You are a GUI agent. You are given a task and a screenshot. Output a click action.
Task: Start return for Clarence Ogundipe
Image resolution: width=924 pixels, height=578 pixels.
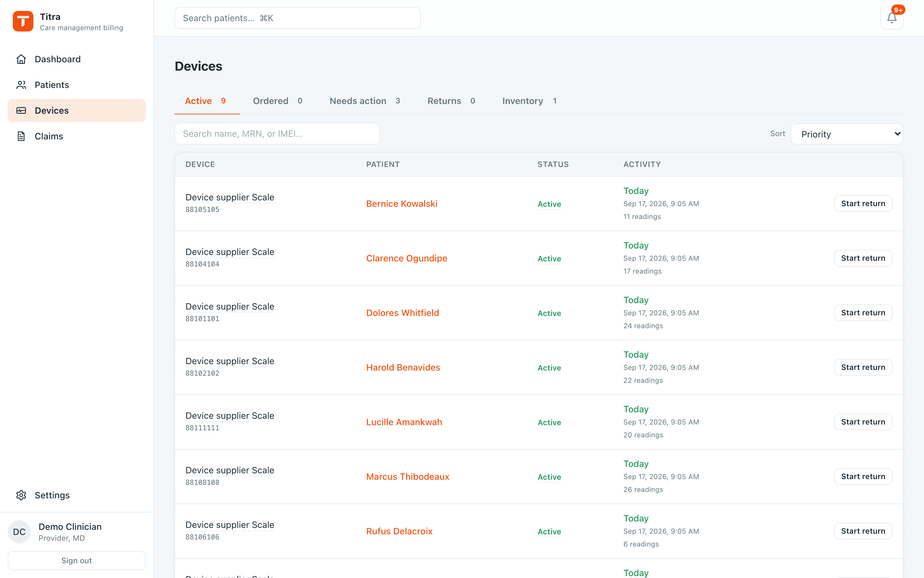pos(863,258)
